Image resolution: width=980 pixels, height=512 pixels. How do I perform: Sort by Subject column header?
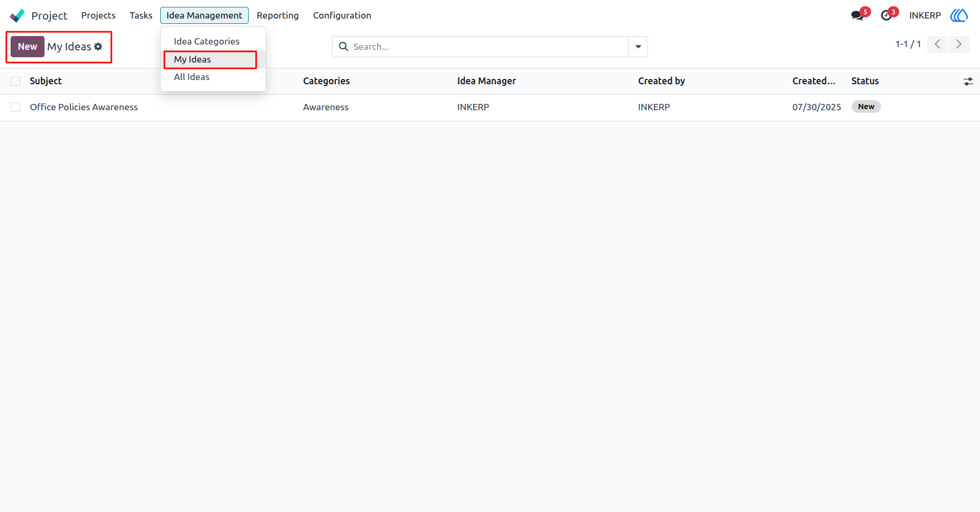(x=46, y=81)
